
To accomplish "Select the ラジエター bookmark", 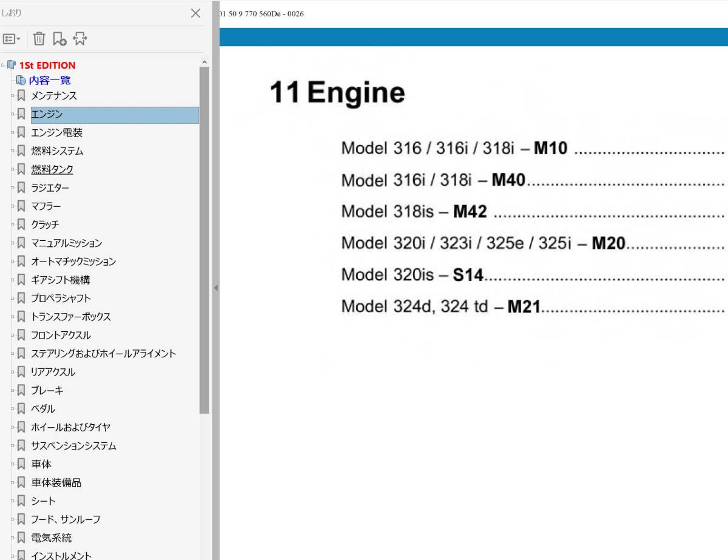I will coord(50,188).
